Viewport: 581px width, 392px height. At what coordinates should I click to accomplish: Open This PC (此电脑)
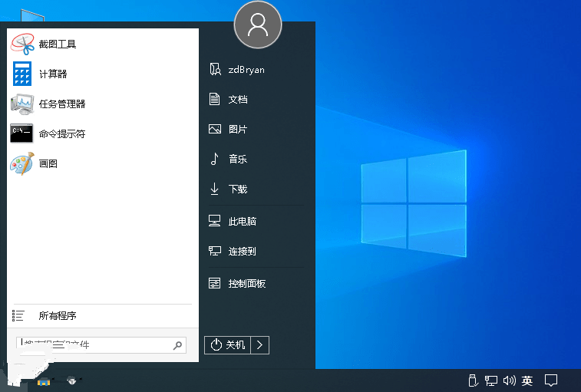point(242,222)
